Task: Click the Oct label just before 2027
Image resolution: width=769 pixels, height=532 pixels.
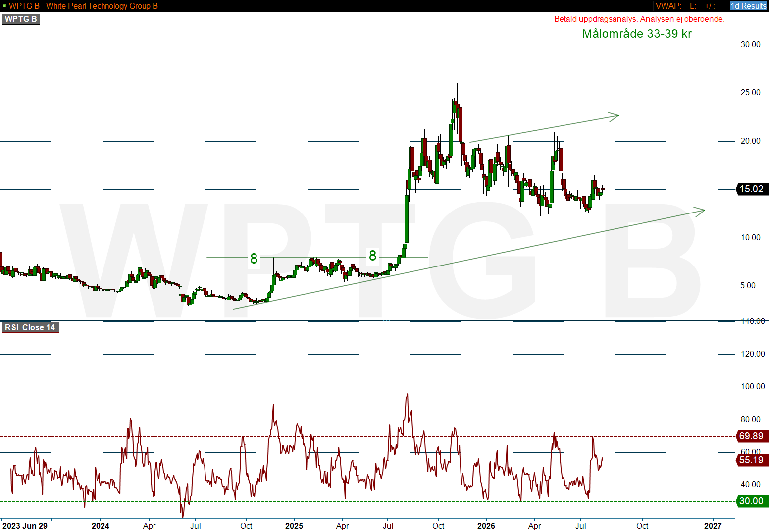Action: (x=642, y=526)
